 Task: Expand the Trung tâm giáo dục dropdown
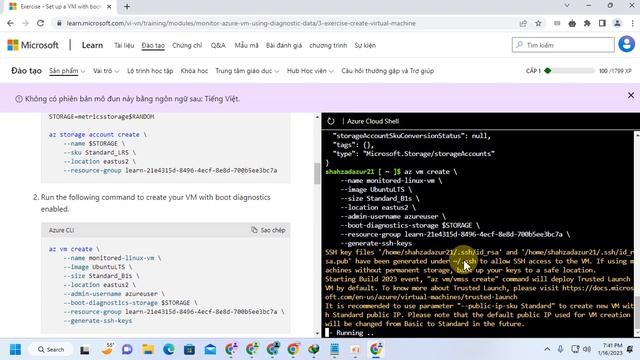coord(247,71)
